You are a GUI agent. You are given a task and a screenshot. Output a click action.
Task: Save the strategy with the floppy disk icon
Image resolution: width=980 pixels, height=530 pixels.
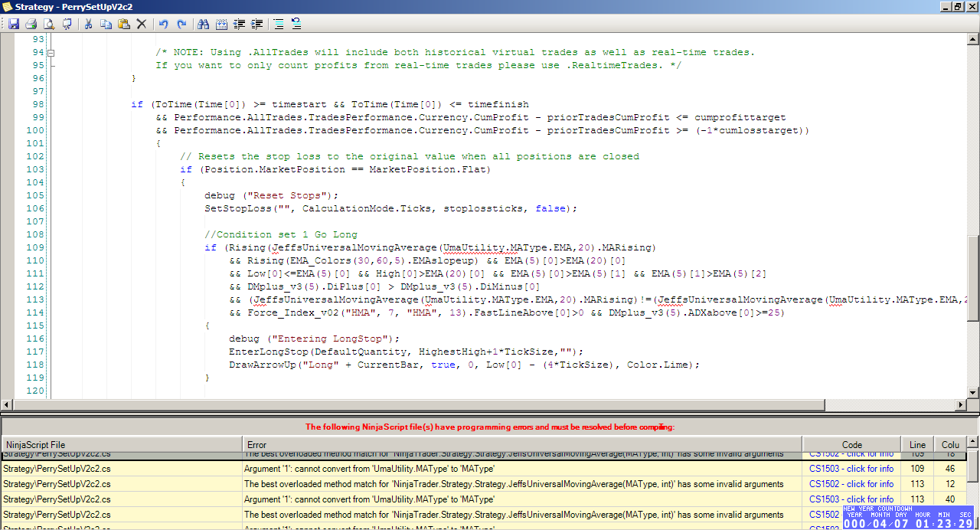pyautogui.click(x=13, y=24)
